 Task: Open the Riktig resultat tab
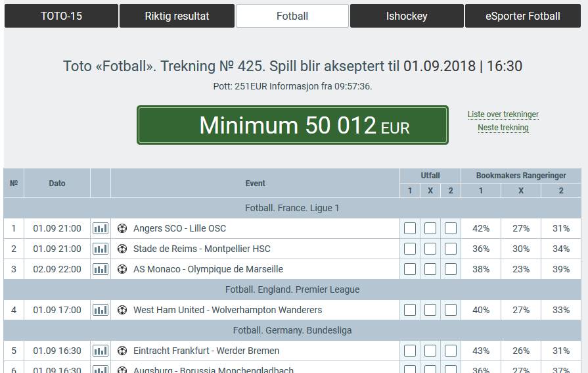177,16
